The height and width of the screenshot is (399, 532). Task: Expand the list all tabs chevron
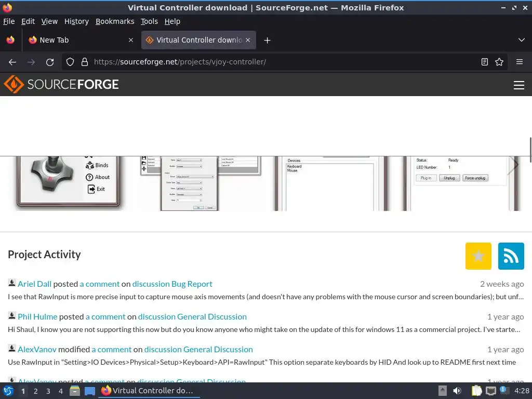(x=522, y=40)
